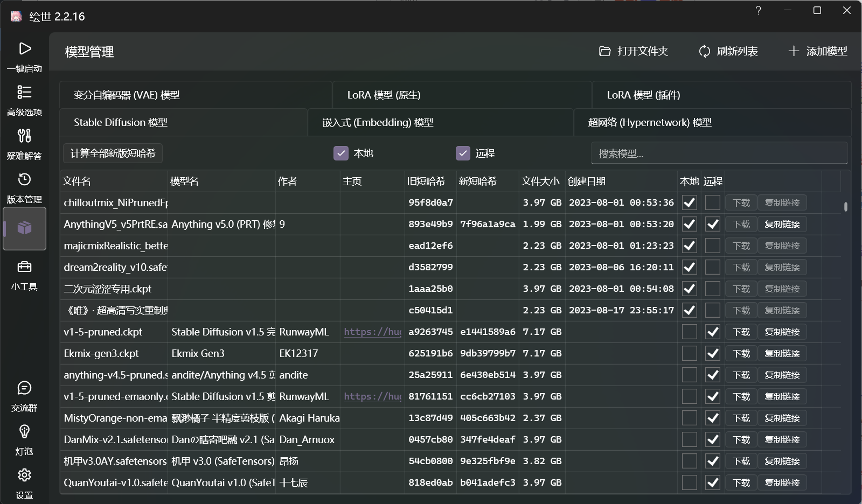Image resolution: width=862 pixels, height=504 pixels.
Task: Click the 刷新列表 refresh icon
Action: (705, 51)
